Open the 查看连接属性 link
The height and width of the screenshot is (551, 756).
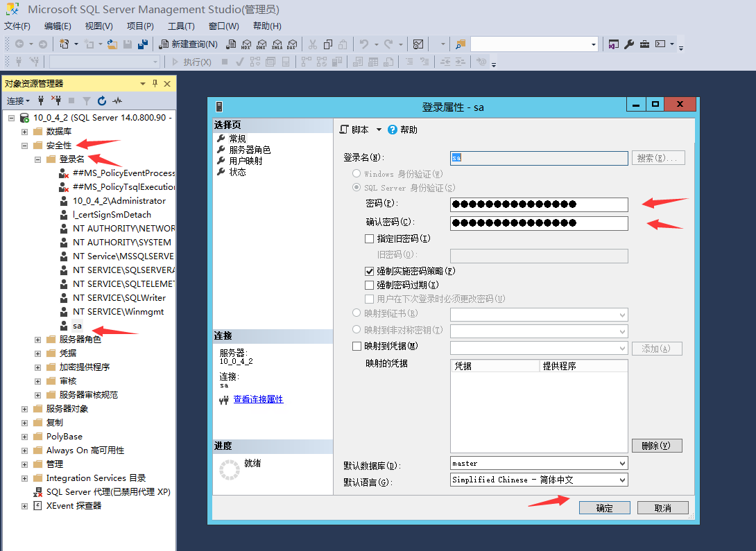[258, 399]
